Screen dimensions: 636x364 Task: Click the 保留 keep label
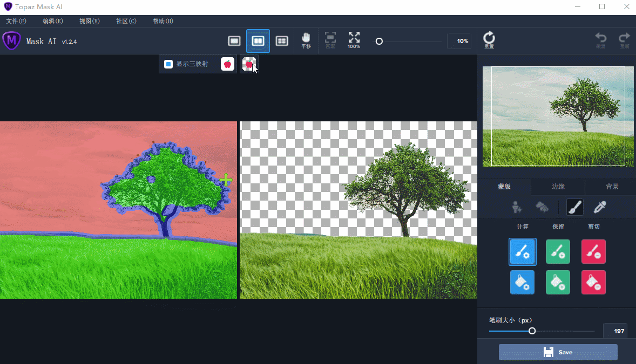coord(558,226)
